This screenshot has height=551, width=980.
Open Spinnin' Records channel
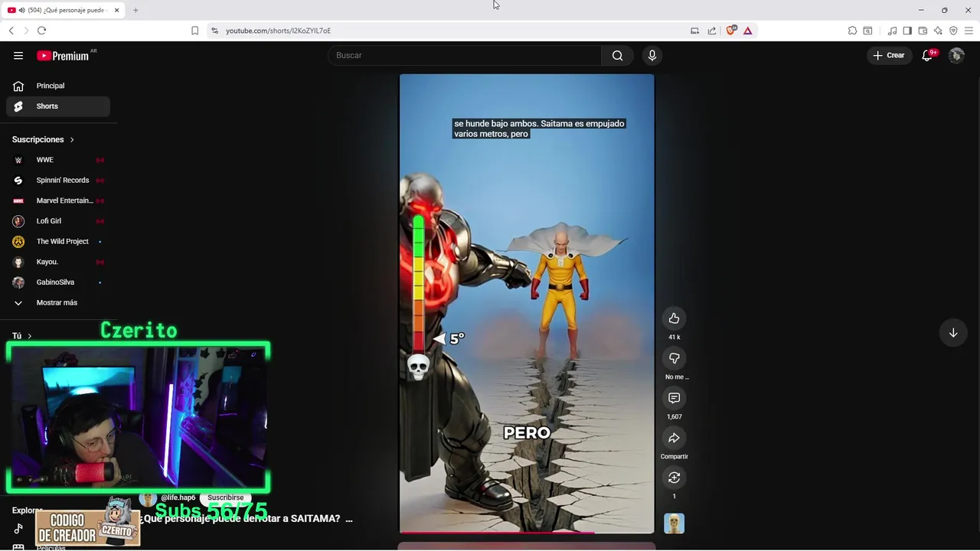(x=58, y=181)
